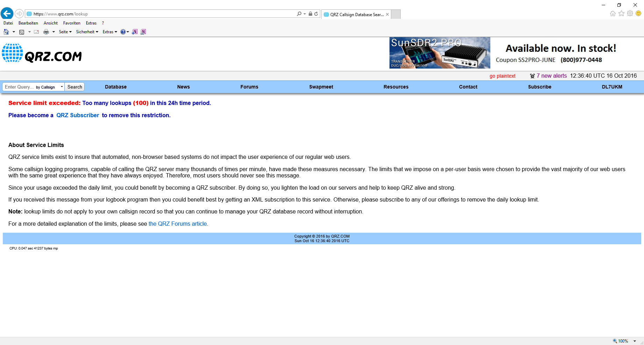Open the ? help menu

point(103,23)
